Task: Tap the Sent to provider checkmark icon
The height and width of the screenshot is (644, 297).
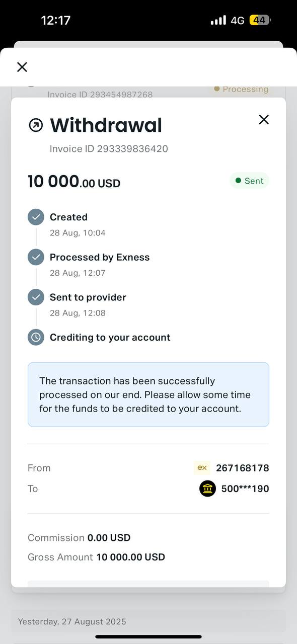Action: (36, 297)
